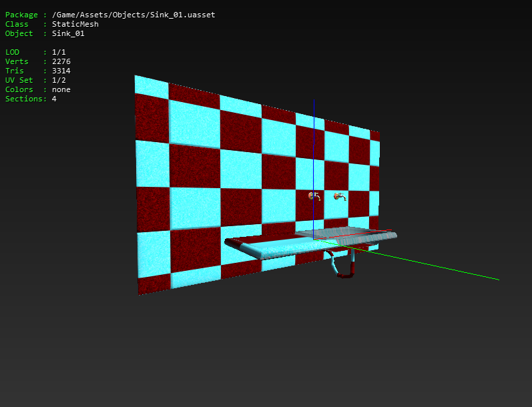Click the UV Set value 1/2
The width and height of the screenshot is (532, 407).
[x=59, y=80]
